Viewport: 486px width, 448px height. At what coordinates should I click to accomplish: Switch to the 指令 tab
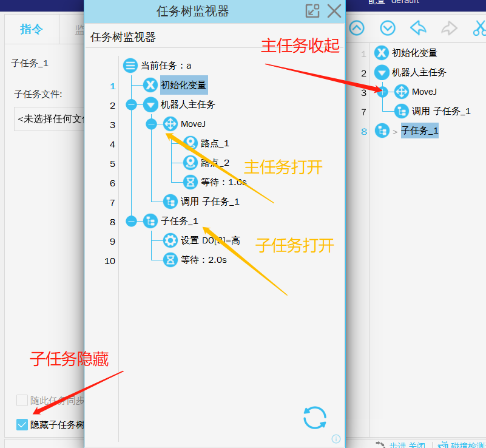32,29
